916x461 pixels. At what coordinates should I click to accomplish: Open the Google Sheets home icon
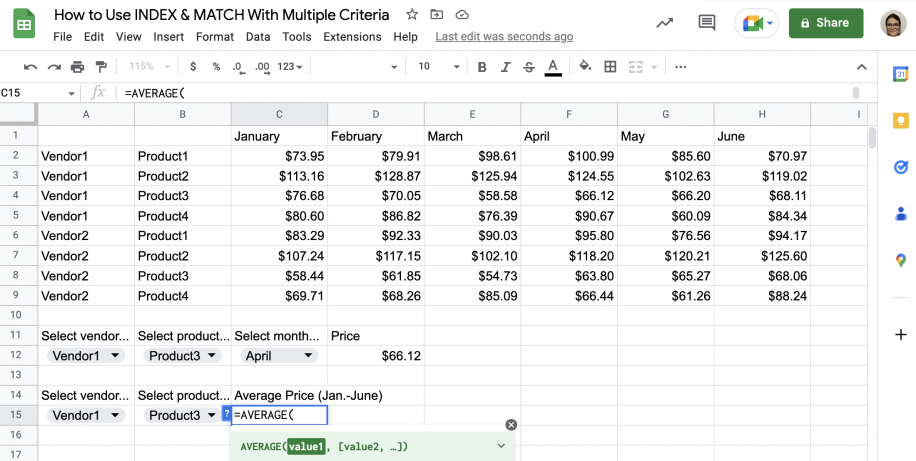(x=24, y=25)
